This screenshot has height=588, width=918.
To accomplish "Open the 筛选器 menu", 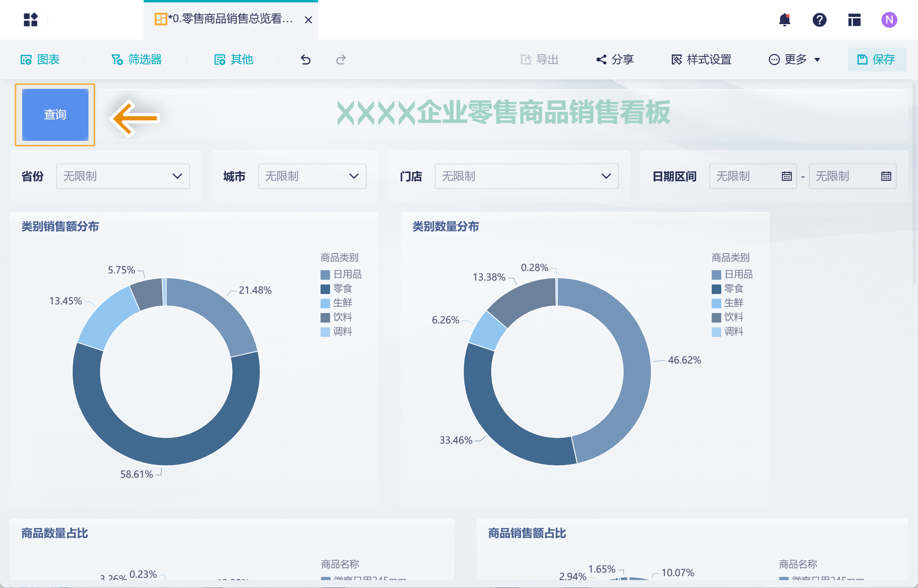I will click(x=137, y=60).
